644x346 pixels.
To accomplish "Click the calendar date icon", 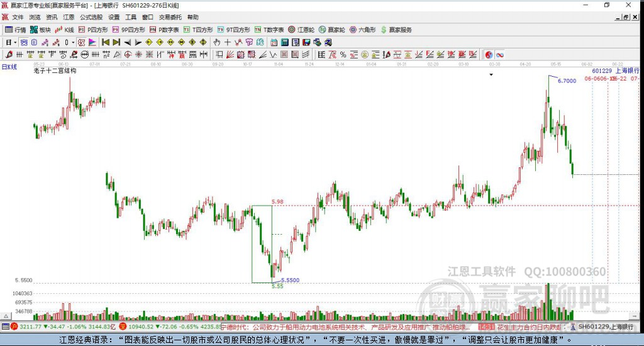I will (x=274, y=42).
